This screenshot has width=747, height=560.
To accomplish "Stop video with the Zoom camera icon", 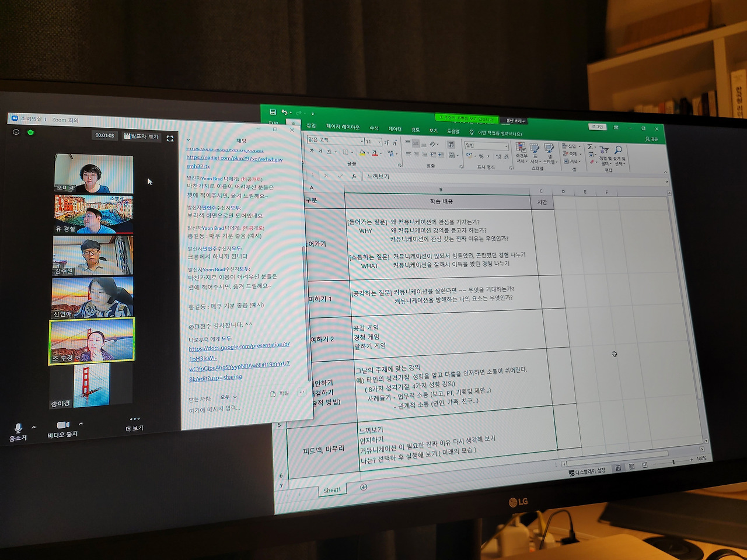I will [62, 429].
